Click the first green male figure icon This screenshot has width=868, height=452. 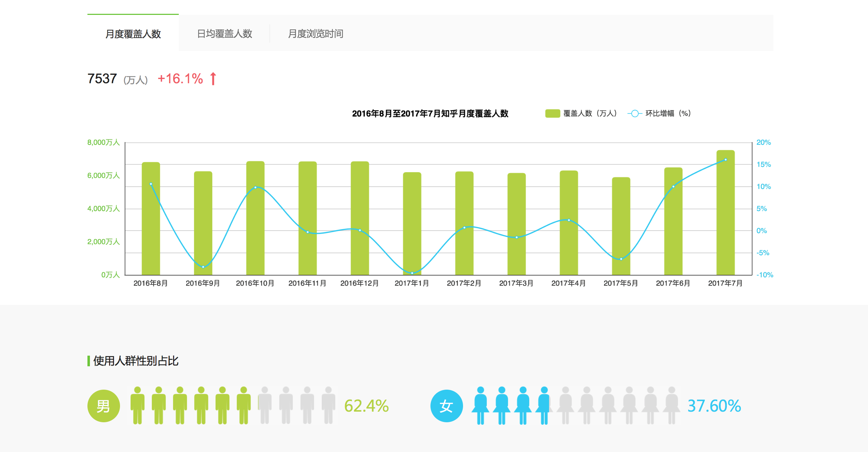tap(137, 405)
